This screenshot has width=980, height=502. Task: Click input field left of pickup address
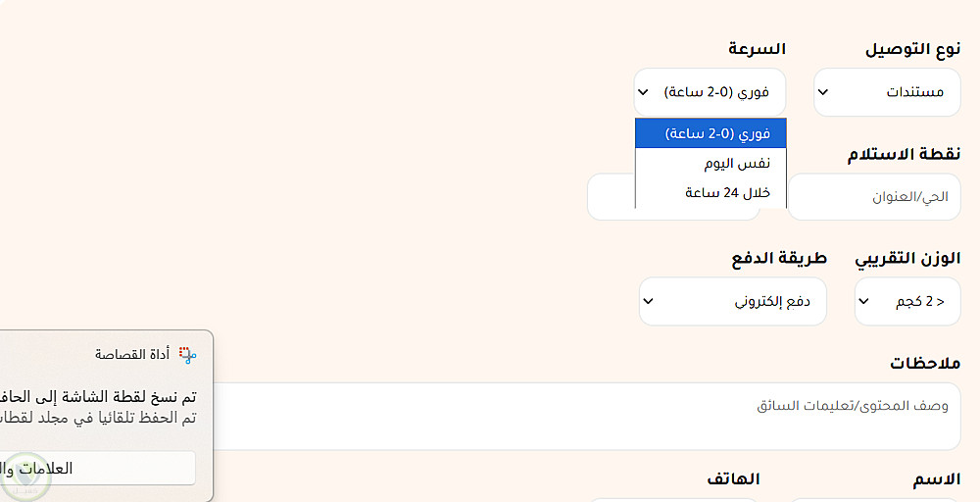coord(610,197)
